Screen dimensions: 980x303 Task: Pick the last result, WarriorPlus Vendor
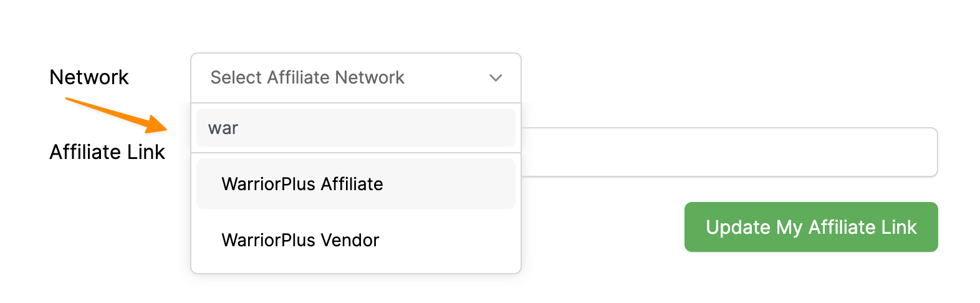click(300, 240)
